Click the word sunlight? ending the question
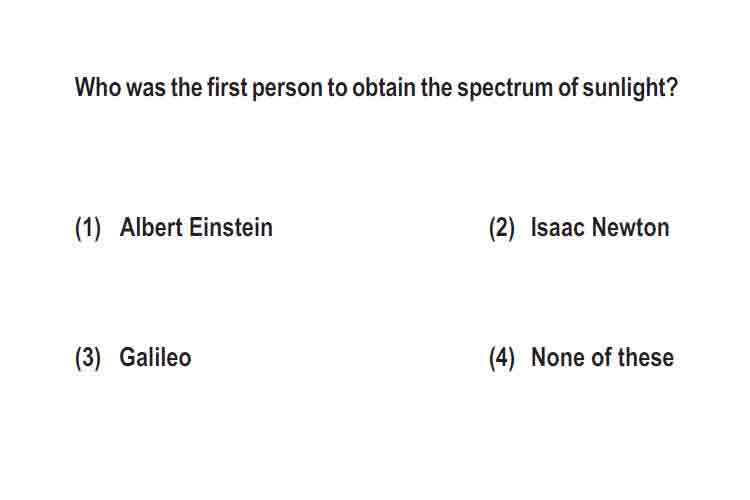Viewport: 750px width, 500px height. point(630,88)
